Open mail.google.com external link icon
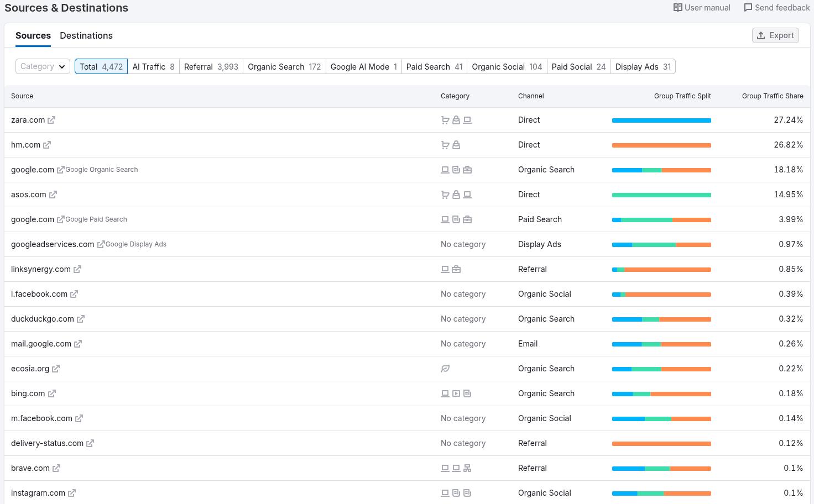Viewport: 814px width, 504px height. (x=78, y=344)
